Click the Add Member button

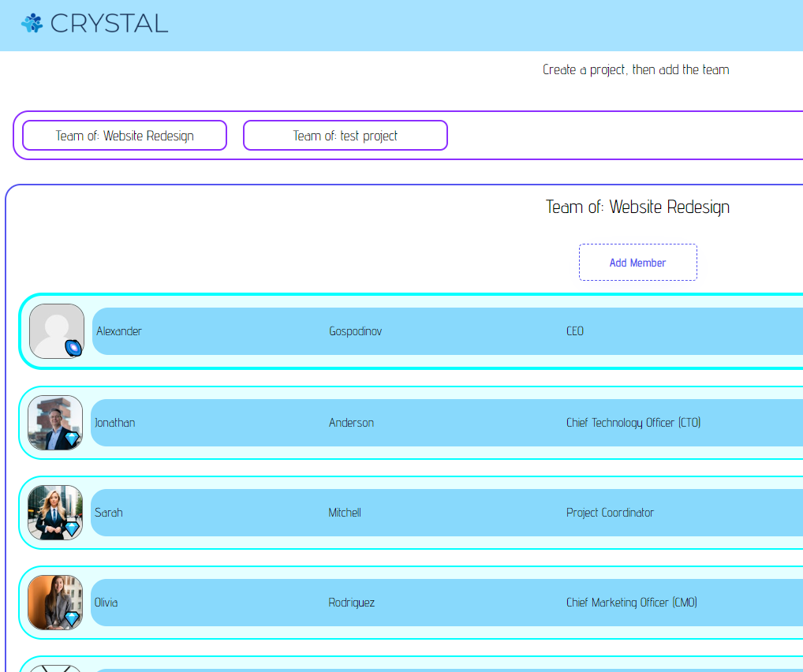pyautogui.click(x=637, y=262)
